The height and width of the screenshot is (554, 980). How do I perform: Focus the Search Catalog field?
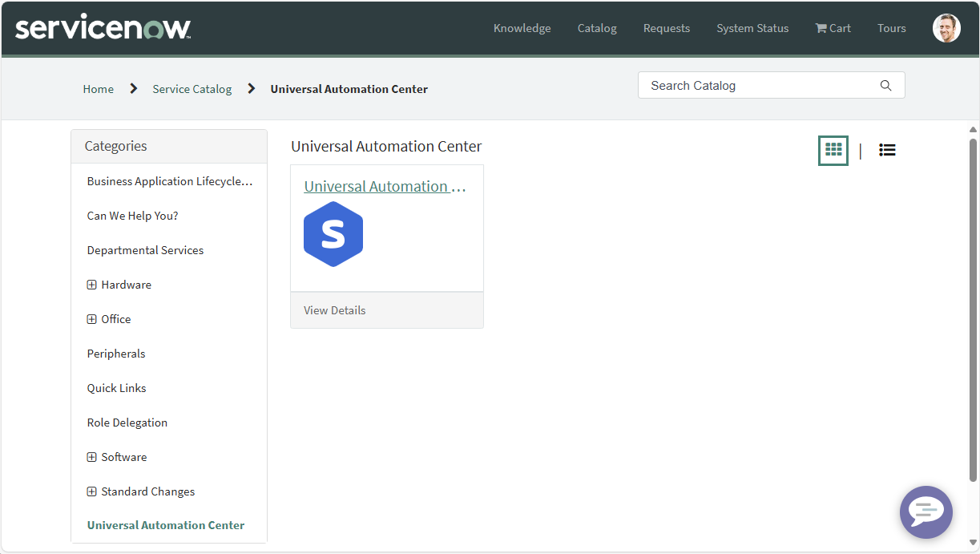772,86
